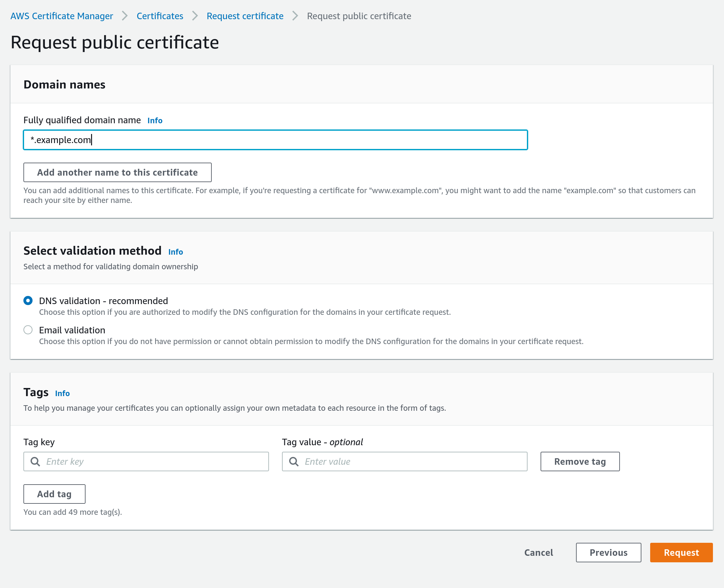Navigate to Certificates via the breadcrumb

click(160, 16)
